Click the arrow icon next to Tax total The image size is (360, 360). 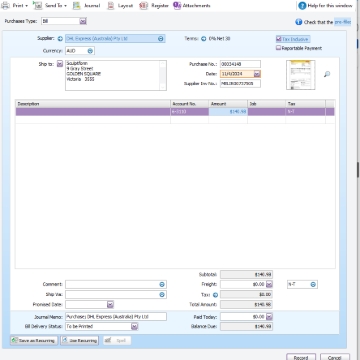click(215, 295)
